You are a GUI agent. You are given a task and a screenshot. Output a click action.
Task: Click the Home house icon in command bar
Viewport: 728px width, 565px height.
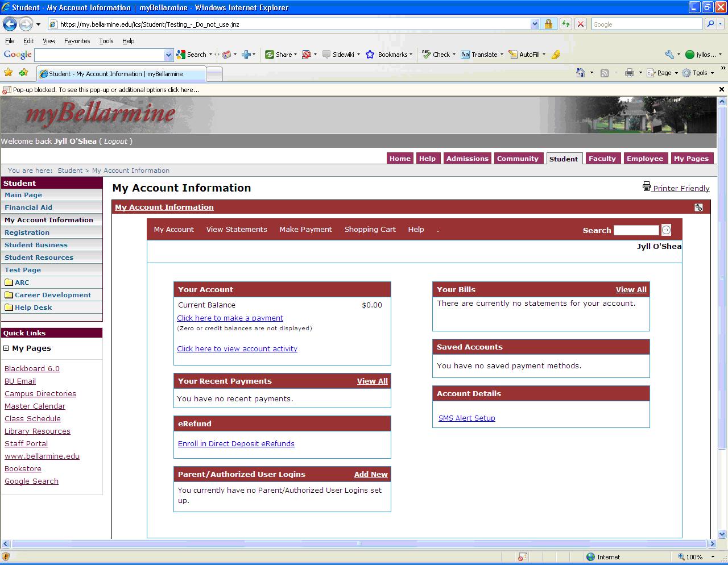click(x=581, y=73)
